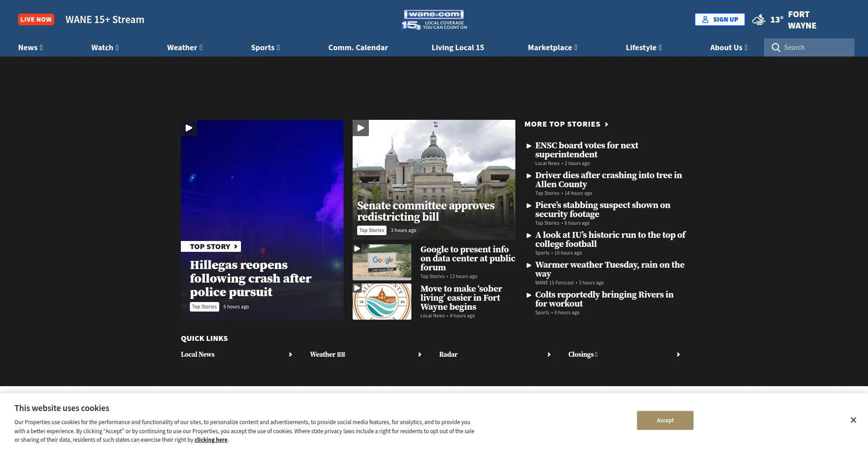
Task: Click play icon on Google data center thumbnail
Action: (x=357, y=249)
